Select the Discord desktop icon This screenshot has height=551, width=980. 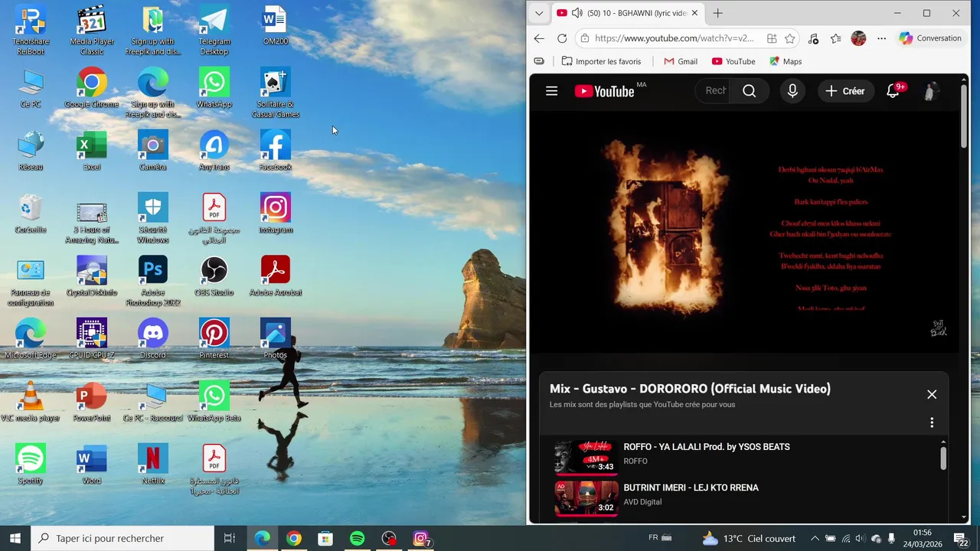pyautogui.click(x=153, y=339)
